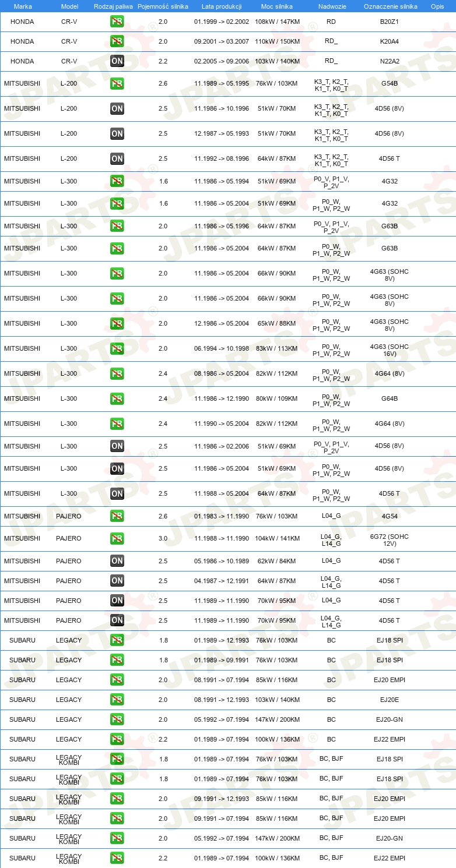The image size is (456, 868).
Task: Click the date range 09.2001 -> 03.2007
Action: pos(222,41)
